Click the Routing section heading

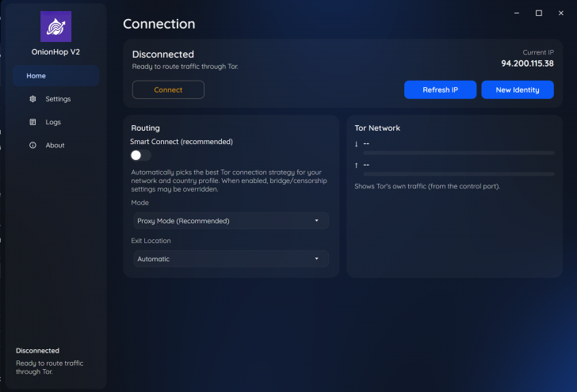[145, 128]
